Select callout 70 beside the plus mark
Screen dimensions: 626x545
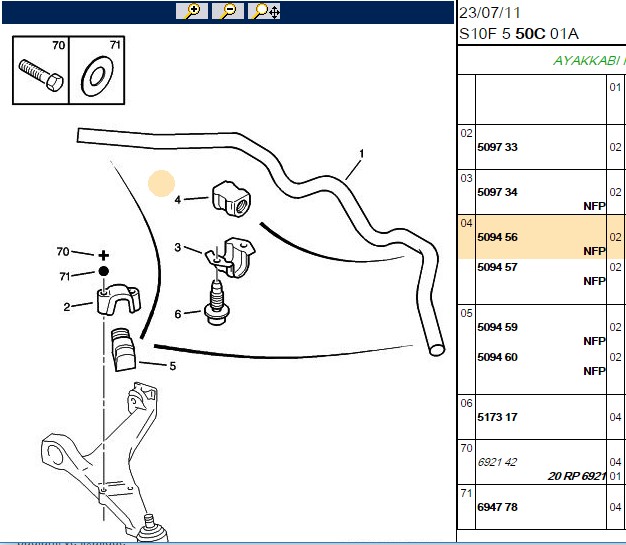pos(63,252)
